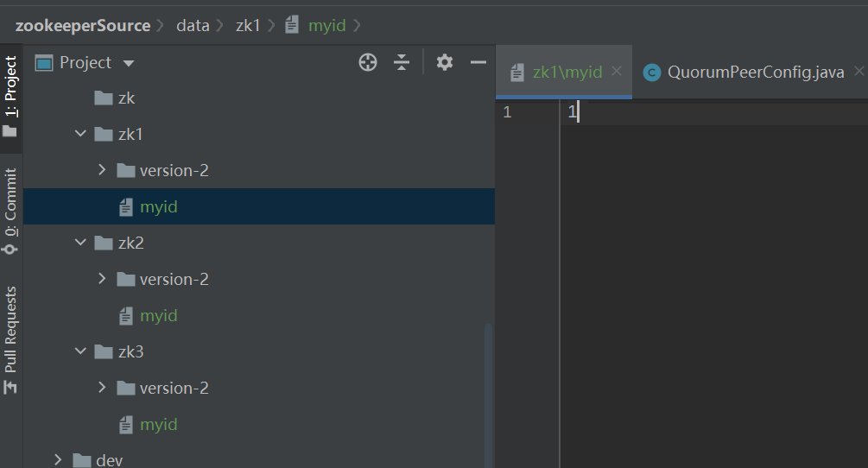Collapse the zk1 folder
Viewport: 868px width, 468px height.
tap(80, 133)
